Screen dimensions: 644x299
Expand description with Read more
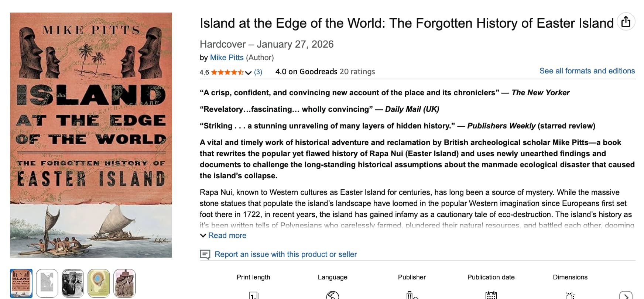227,236
